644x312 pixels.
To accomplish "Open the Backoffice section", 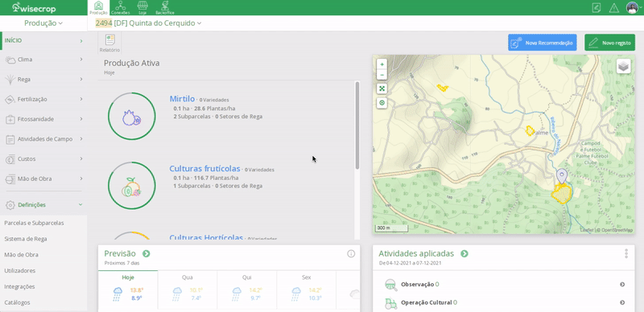I will (x=165, y=7).
